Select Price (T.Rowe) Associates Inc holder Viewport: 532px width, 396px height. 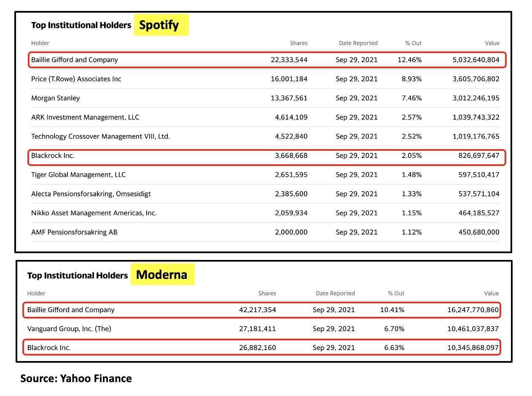point(76,79)
